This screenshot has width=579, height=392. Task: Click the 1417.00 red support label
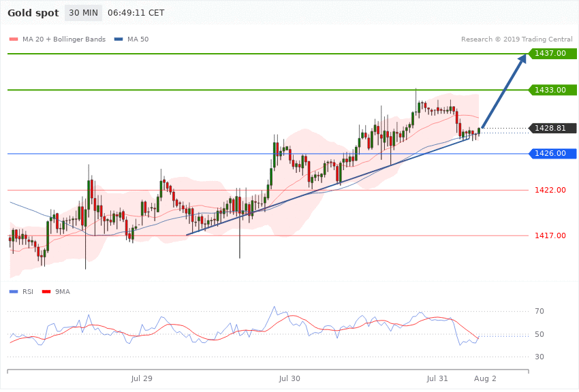pyautogui.click(x=550, y=235)
